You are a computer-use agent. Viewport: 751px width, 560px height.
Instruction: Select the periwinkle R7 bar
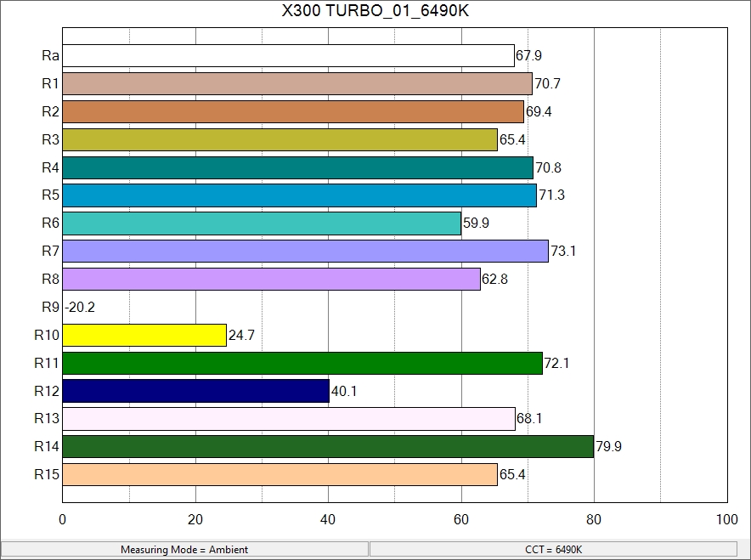point(305,252)
